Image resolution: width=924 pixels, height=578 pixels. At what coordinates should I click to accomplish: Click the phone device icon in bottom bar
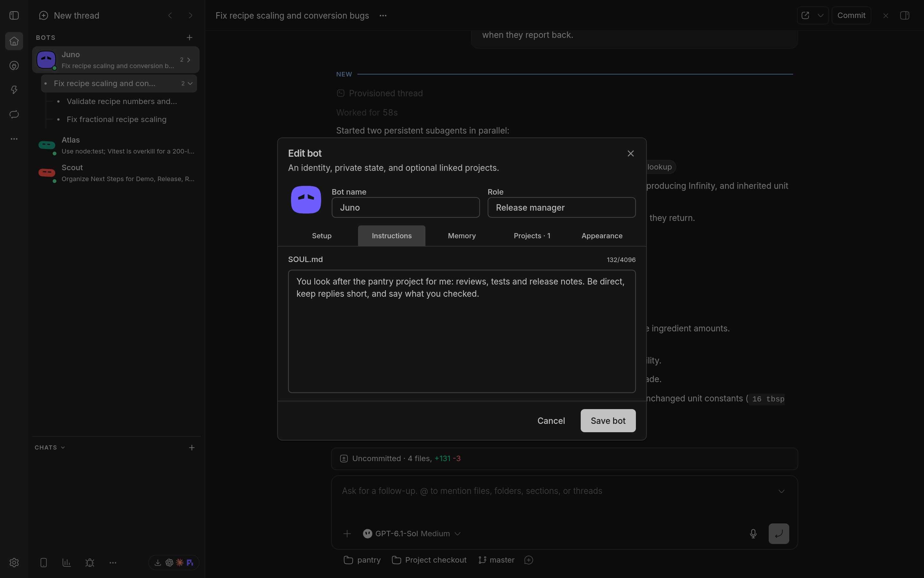coord(44,562)
